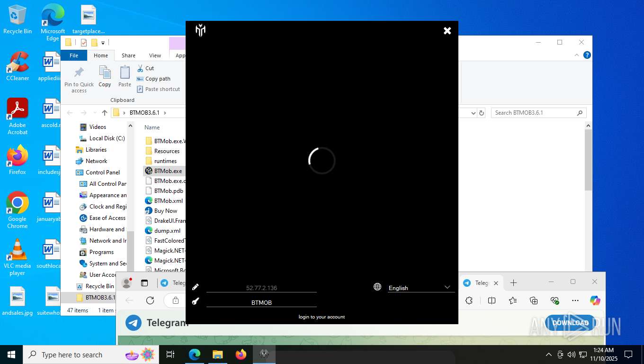
Task: Open Windows Start menu
Action: [11, 355]
